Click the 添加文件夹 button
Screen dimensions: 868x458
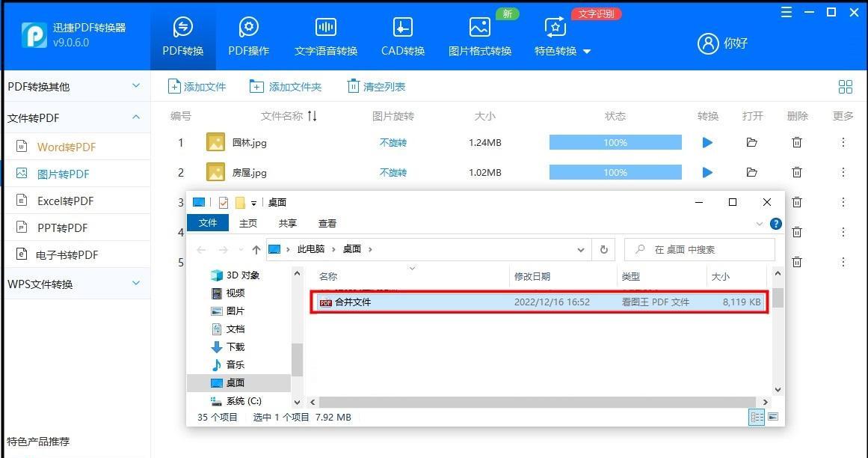286,86
